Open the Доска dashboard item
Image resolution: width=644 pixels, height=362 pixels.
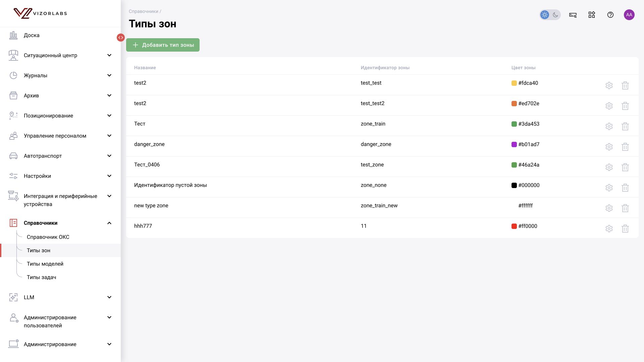pos(60,35)
